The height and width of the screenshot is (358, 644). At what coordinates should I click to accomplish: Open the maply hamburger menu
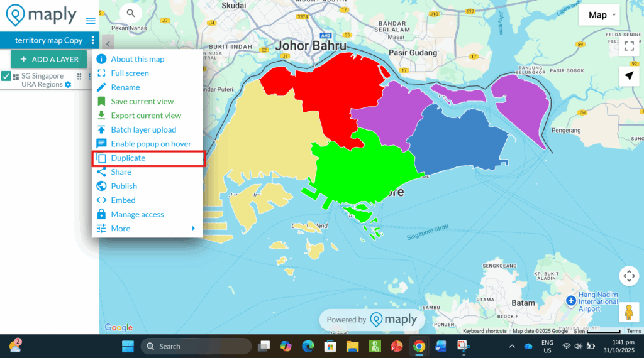pyautogui.click(x=91, y=20)
